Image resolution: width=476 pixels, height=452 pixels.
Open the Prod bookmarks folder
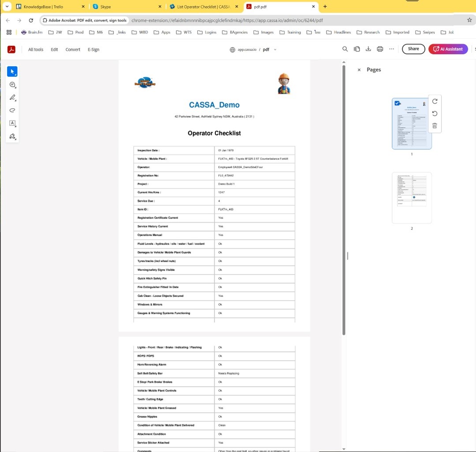point(75,32)
